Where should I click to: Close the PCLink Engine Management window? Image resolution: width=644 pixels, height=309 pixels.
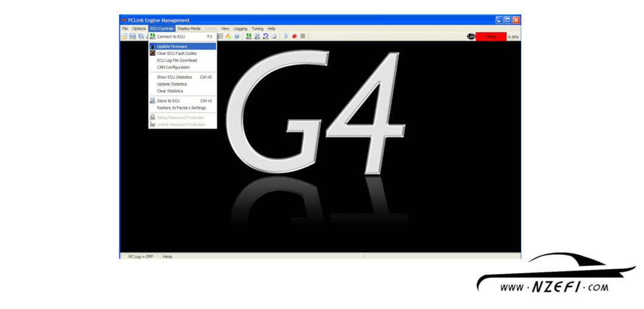[x=516, y=19]
